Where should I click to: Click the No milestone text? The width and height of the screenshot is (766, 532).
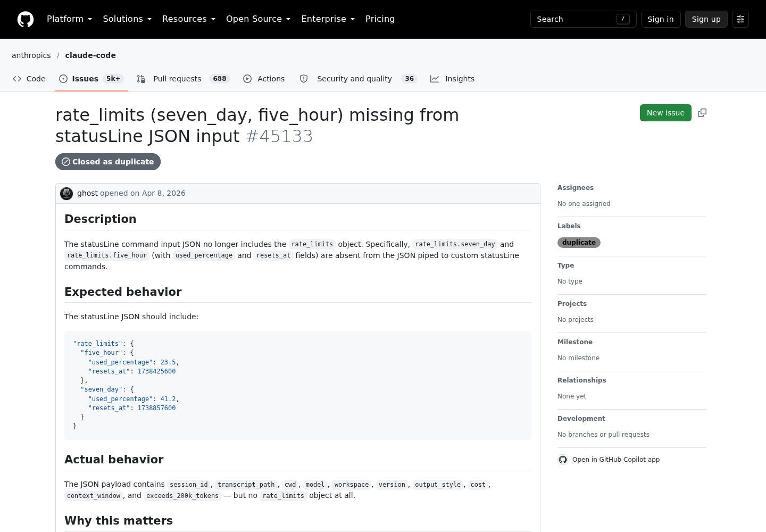[578, 358]
